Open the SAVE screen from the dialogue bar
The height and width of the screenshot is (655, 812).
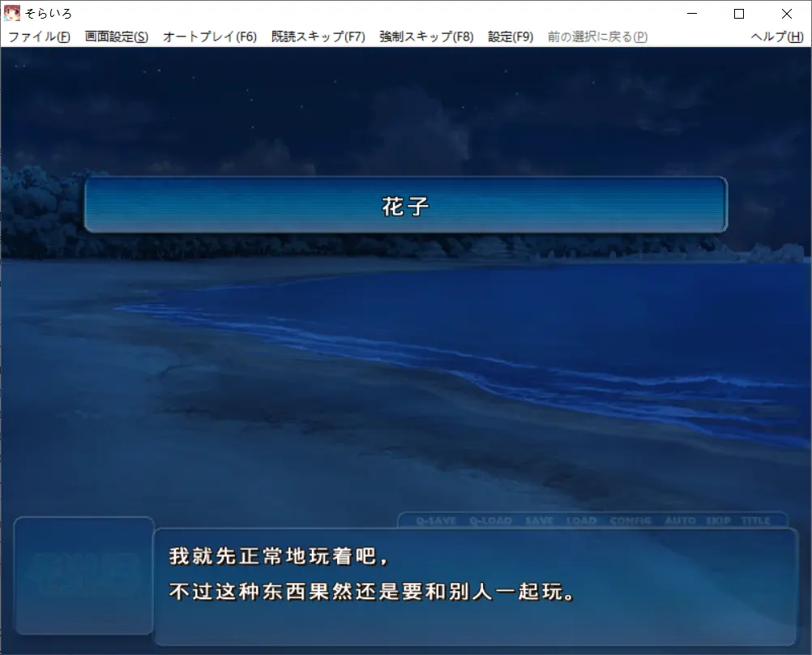(539, 520)
